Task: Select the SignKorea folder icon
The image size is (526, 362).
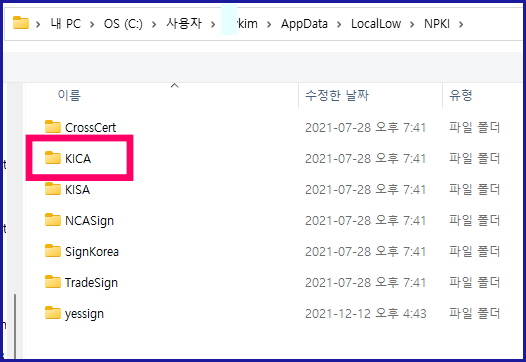Action: [53, 251]
